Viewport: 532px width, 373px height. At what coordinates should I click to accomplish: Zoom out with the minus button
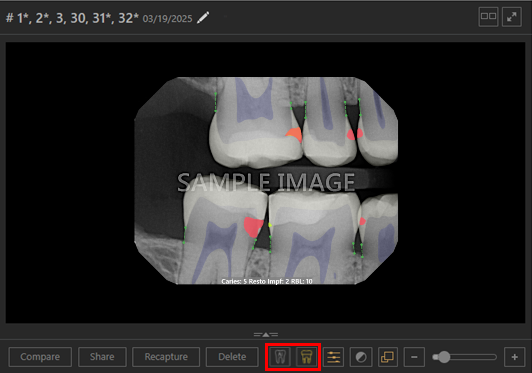(414, 357)
